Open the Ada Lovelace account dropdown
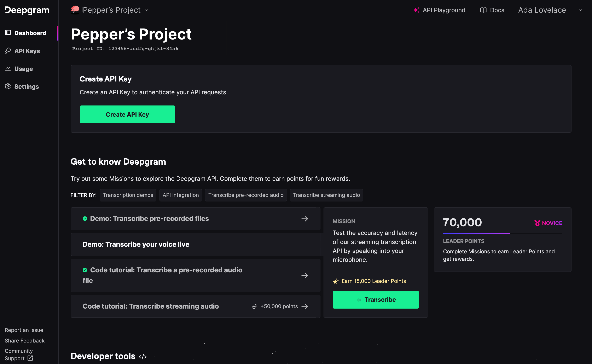This screenshot has height=364, width=592. tap(580, 10)
